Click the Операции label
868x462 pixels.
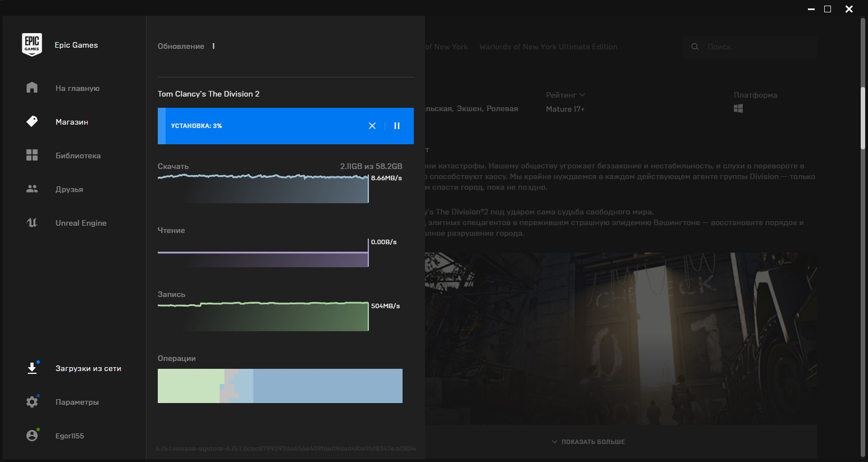tap(177, 358)
